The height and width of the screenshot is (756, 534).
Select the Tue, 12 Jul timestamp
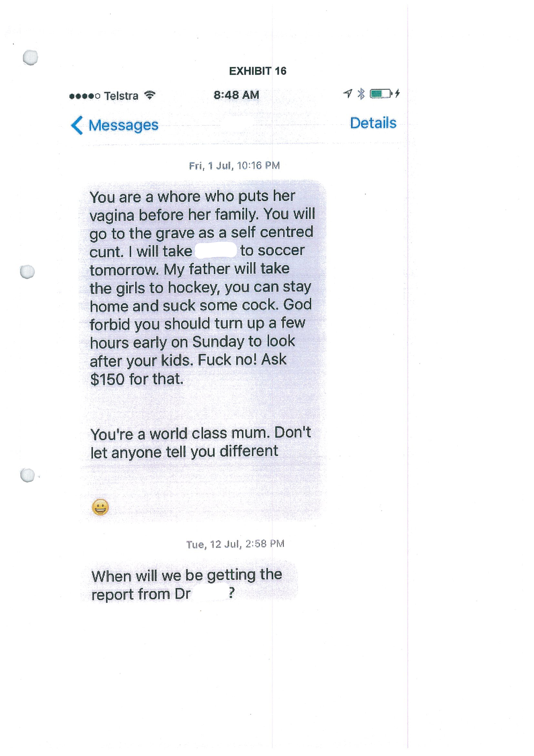pyautogui.click(x=235, y=544)
